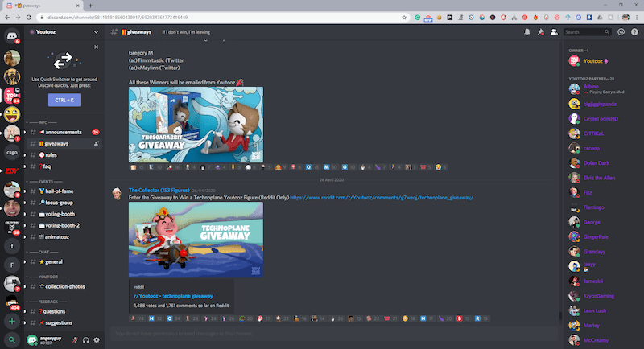644x349 pixels.
Task: Open Discord home direct messages icon
Action: click(x=12, y=35)
